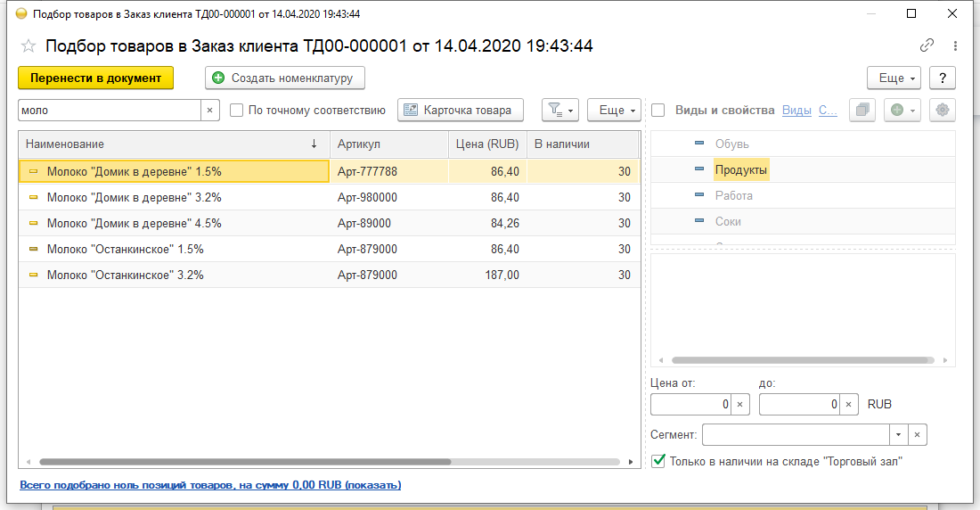Click row icon of Молоко "Домик в деревне" 3.2%
Image resolution: width=980 pixels, height=510 pixels.
(34, 197)
